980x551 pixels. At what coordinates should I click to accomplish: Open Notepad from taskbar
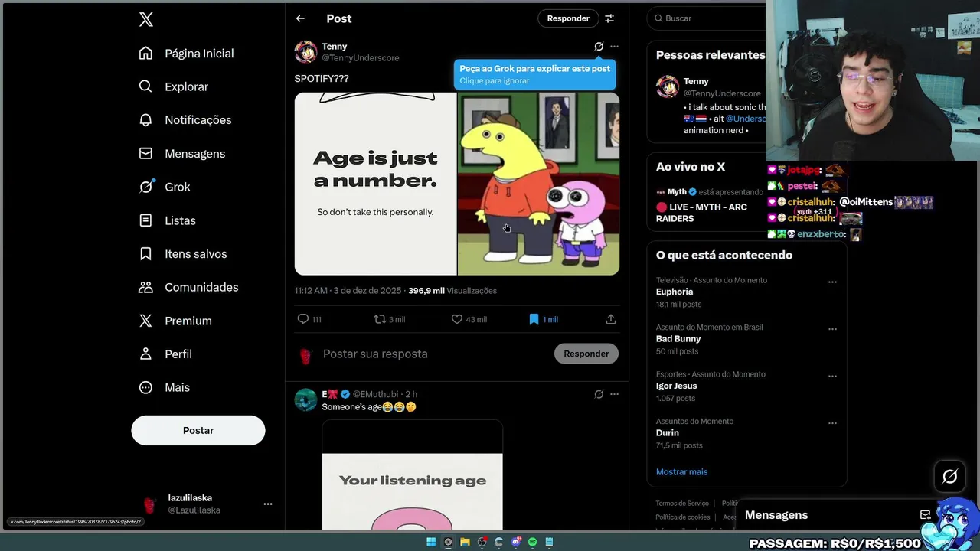[x=549, y=542]
